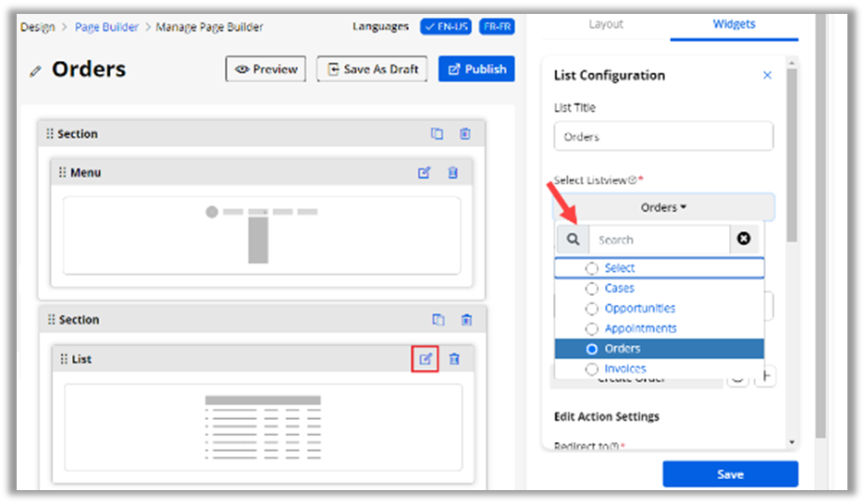Choose the Opportunities radio option

[592, 309]
